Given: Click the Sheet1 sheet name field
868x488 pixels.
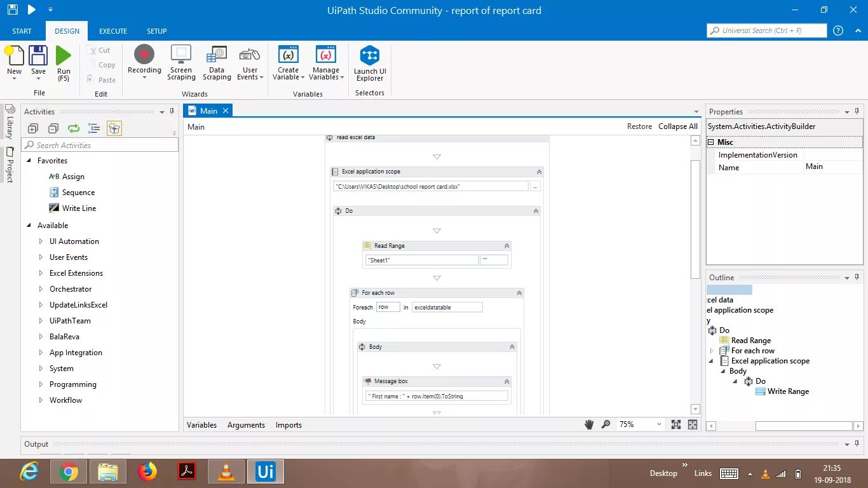Looking at the screenshot, I should [x=422, y=260].
